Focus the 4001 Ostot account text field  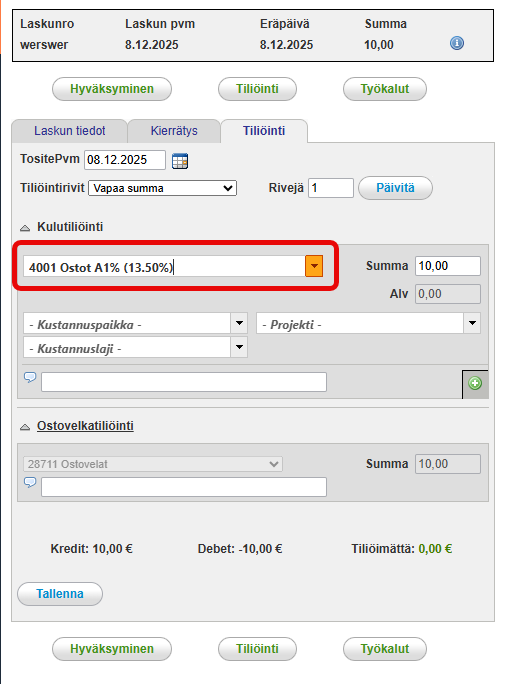click(x=164, y=267)
